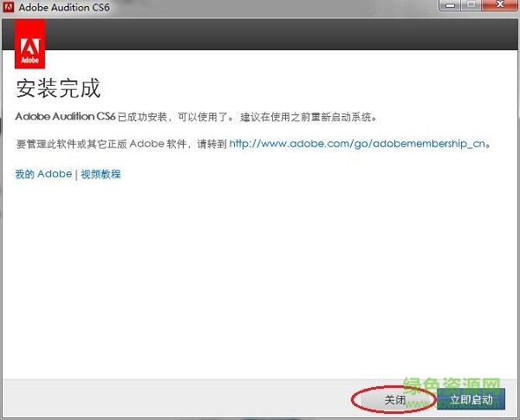
Task: Click the 关闭 button
Action: coord(394,399)
